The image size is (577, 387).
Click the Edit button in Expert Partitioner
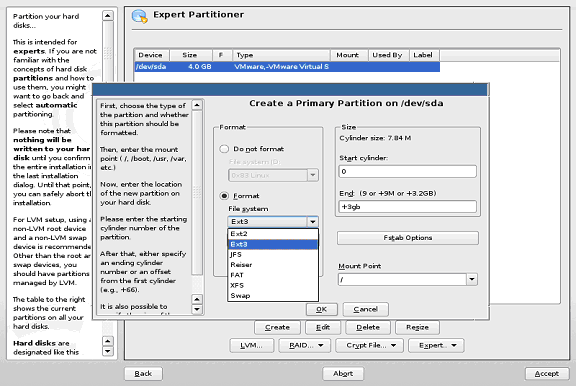click(x=323, y=327)
